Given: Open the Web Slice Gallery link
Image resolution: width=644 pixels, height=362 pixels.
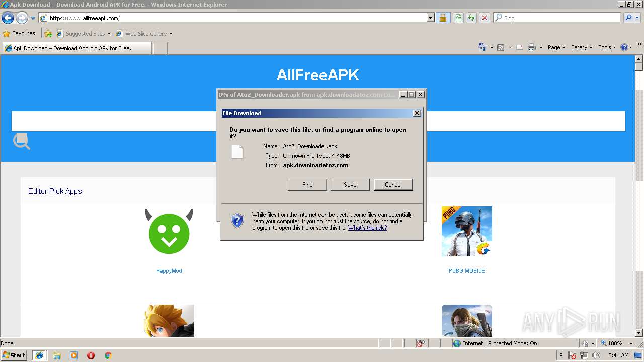Looking at the screenshot, I should point(144,34).
